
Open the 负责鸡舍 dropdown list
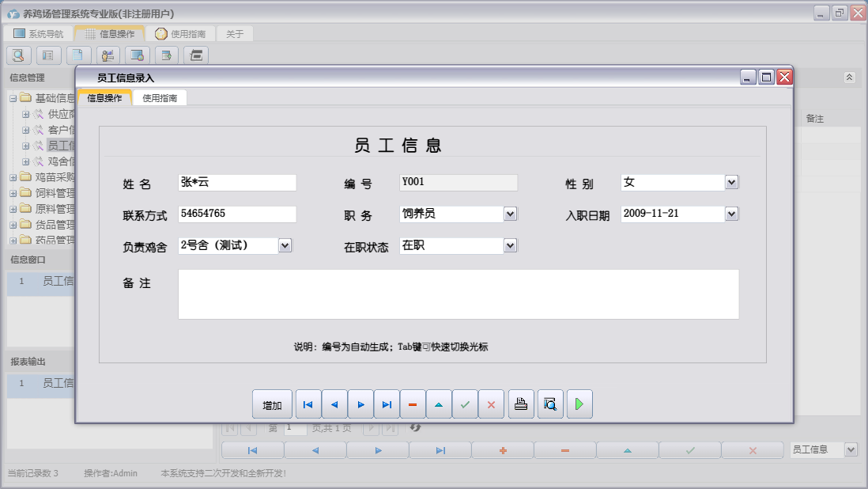coord(285,246)
